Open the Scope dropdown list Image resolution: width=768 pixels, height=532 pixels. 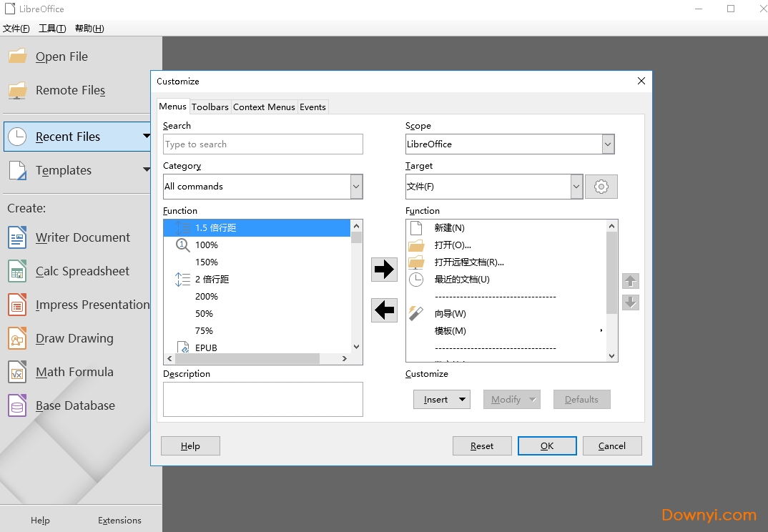click(x=608, y=144)
